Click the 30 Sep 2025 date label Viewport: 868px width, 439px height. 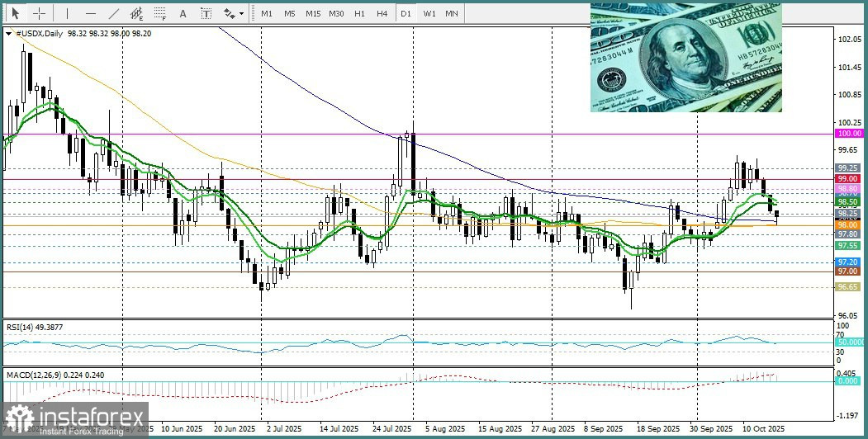(710, 428)
